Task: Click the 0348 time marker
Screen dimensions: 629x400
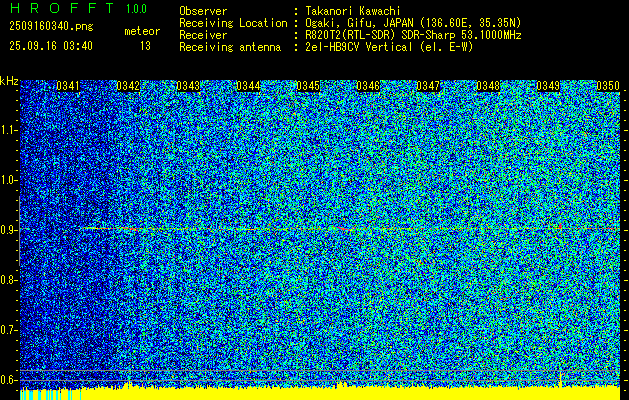Action: click(488, 86)
